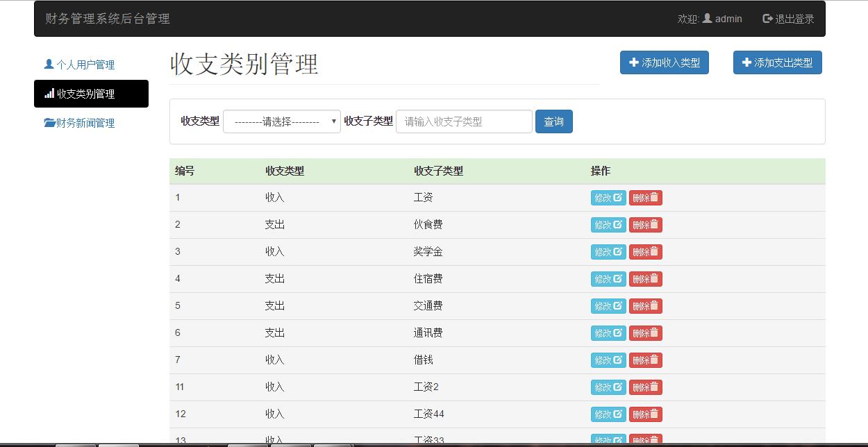This screenshot has height=447, width=868.
Task: Click the trash icon for row 伙食费
Action: (654, 224)
